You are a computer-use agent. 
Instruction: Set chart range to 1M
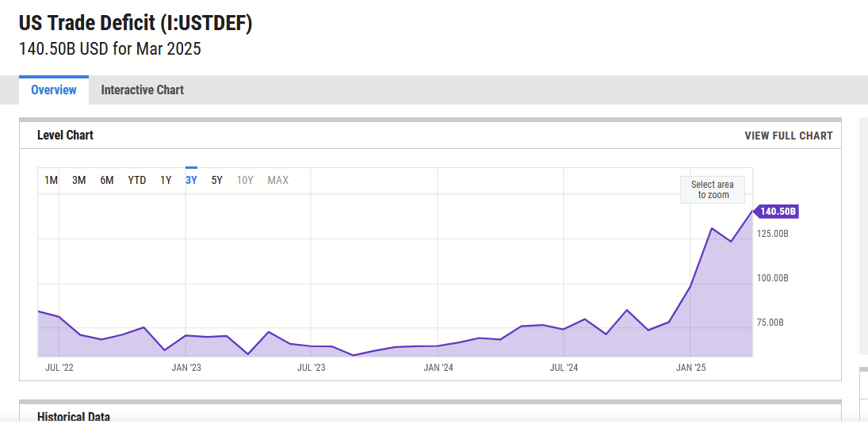click(x=51, y=180)
